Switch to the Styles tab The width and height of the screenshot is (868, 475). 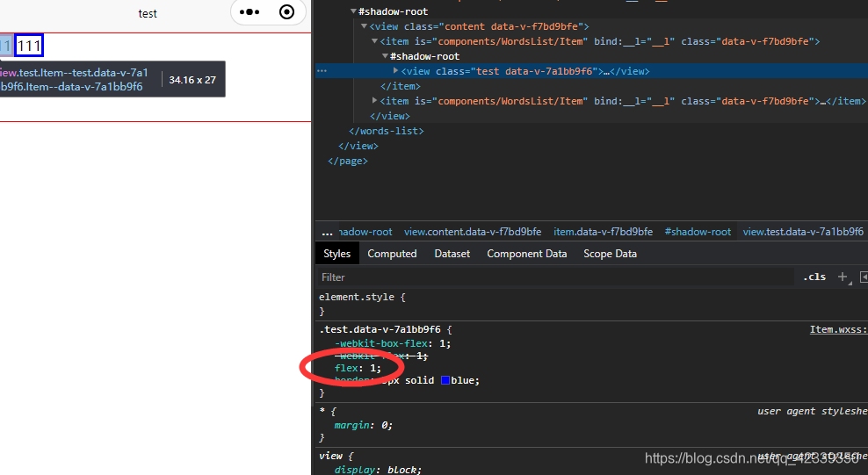[x=337, y=253]
